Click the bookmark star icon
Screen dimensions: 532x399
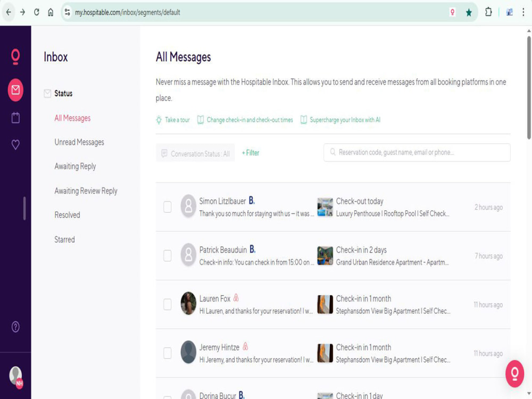click(469, 13)
